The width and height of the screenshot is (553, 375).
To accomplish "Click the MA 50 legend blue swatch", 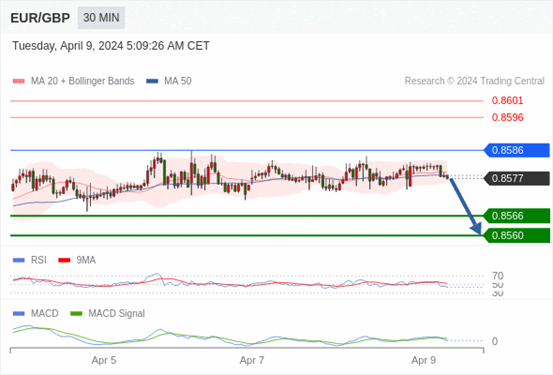I will pos(152,81).
